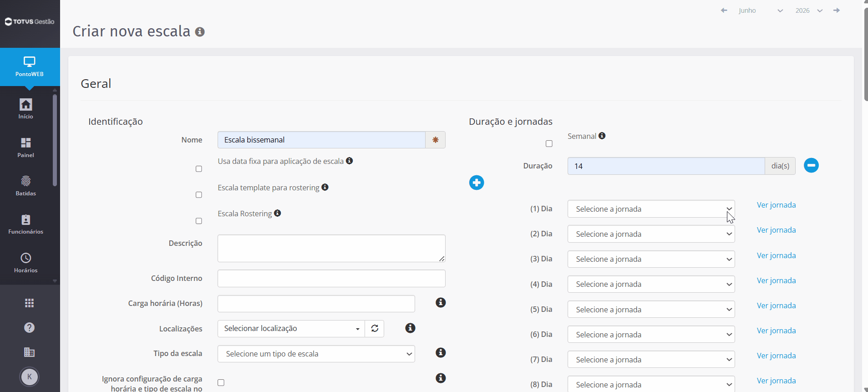Open the Tipo da escala dropdown

coord(316,354)
